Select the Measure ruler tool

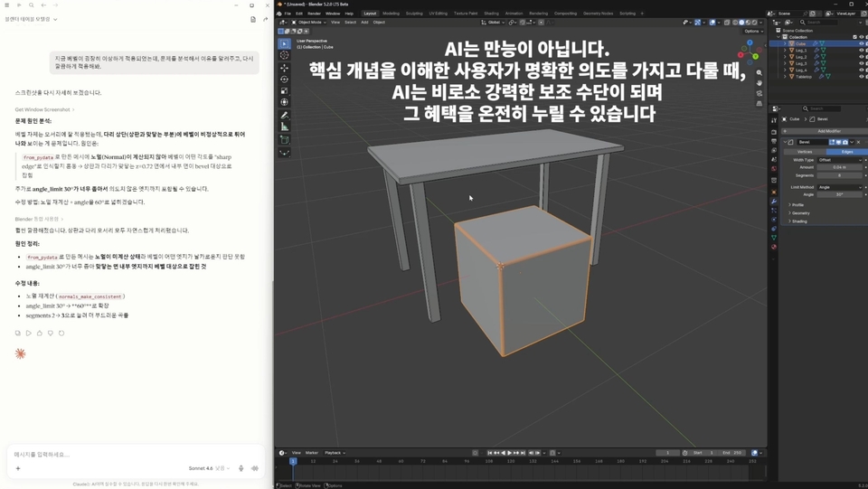[285, 127]
